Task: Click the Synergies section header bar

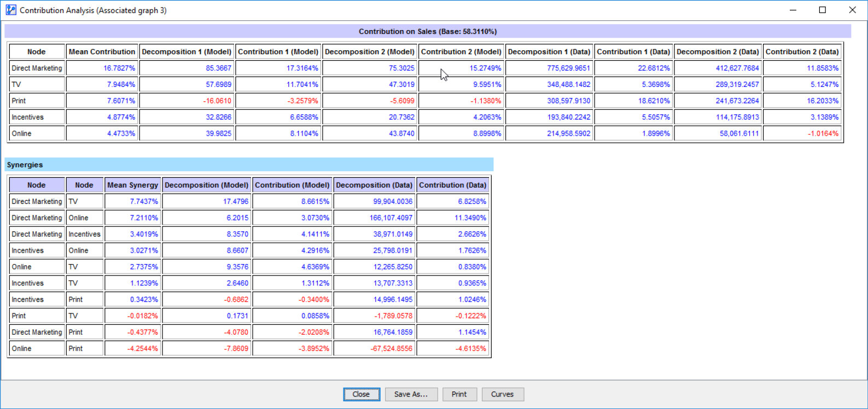Action: tap(249, 165)
